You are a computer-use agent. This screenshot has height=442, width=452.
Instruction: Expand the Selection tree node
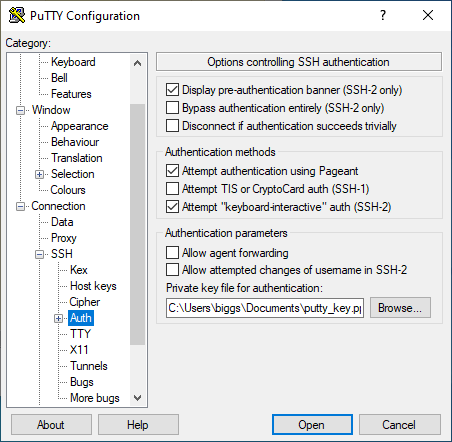39,174
